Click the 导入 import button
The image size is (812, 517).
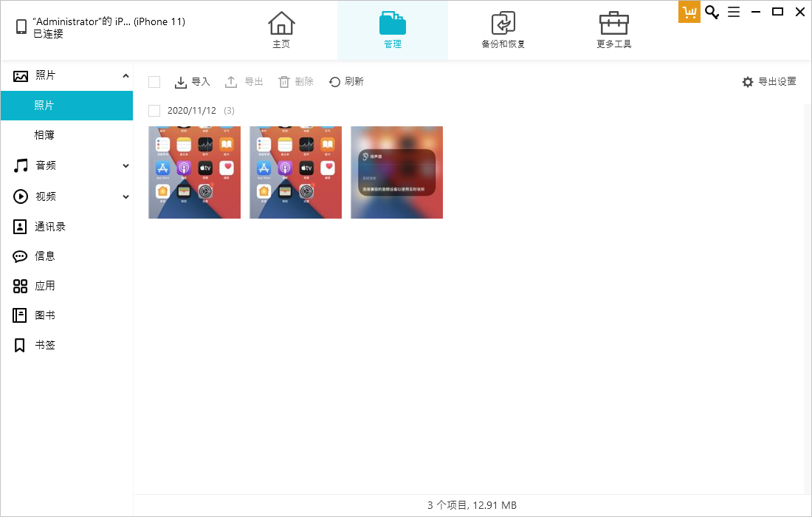pyautogui.click(x=192, y=82)
